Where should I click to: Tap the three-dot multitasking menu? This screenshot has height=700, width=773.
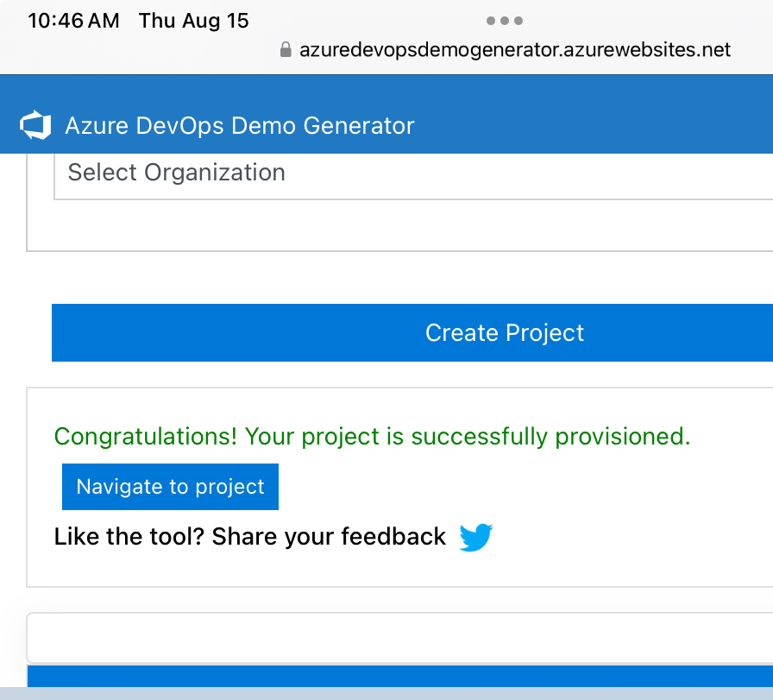[x=505, y=21]
